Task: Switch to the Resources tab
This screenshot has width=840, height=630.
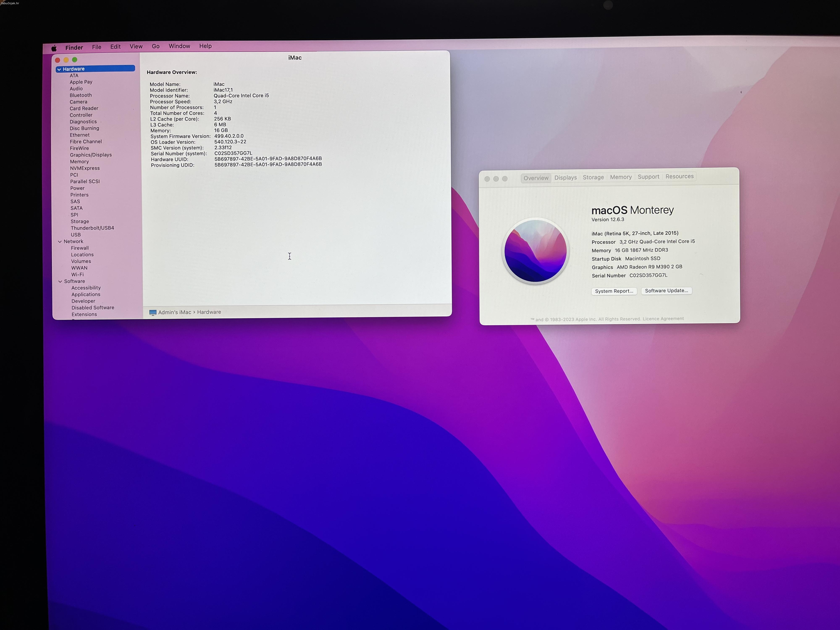Action: pyautogui.click(x=679, y=176)
